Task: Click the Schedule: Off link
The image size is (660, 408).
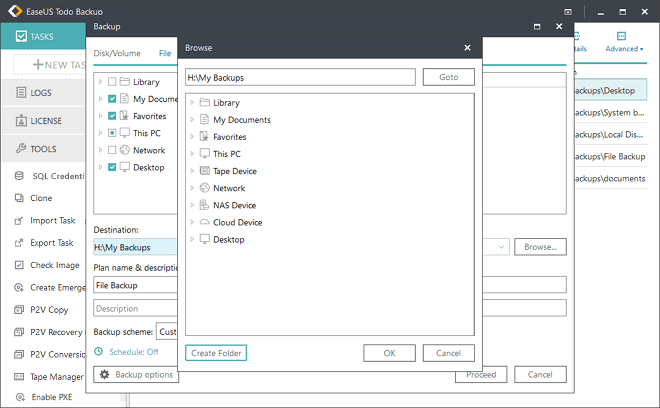Action: click(x=134, y=352)
